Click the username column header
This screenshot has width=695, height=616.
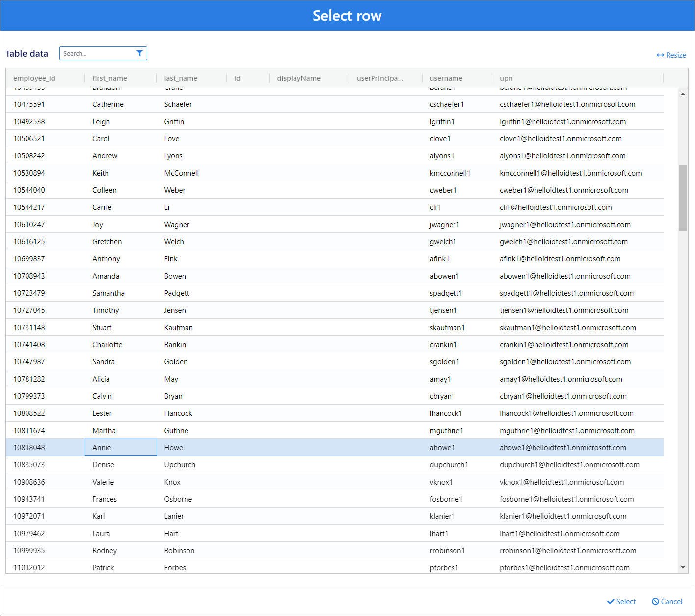point(446,78)
